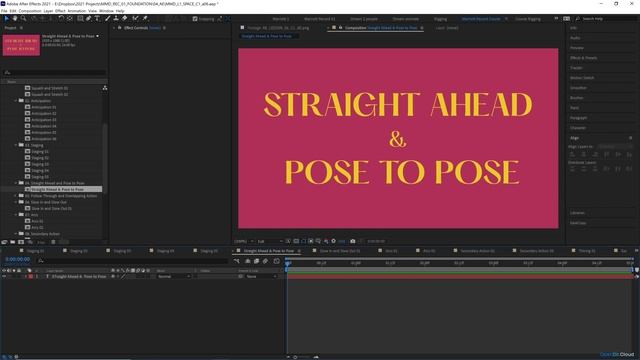
Task: Select the Clone Stamp tool
Action: point(116,18)
